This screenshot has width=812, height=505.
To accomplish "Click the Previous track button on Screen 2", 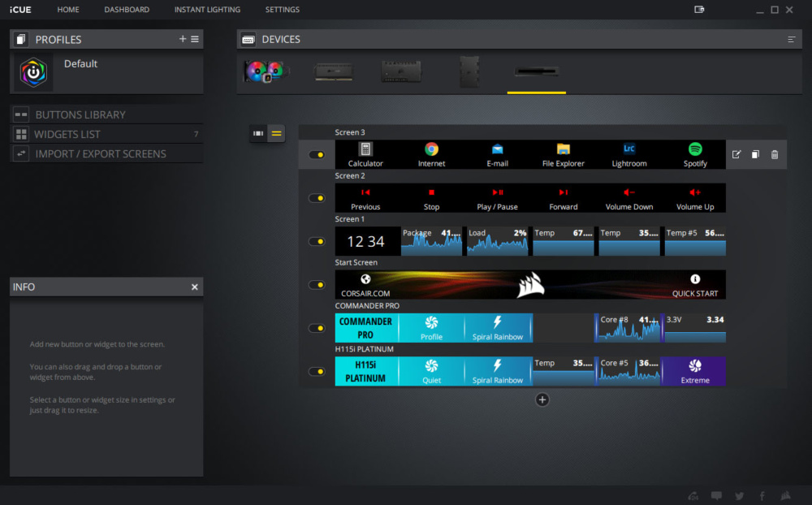I will [365, 198].
